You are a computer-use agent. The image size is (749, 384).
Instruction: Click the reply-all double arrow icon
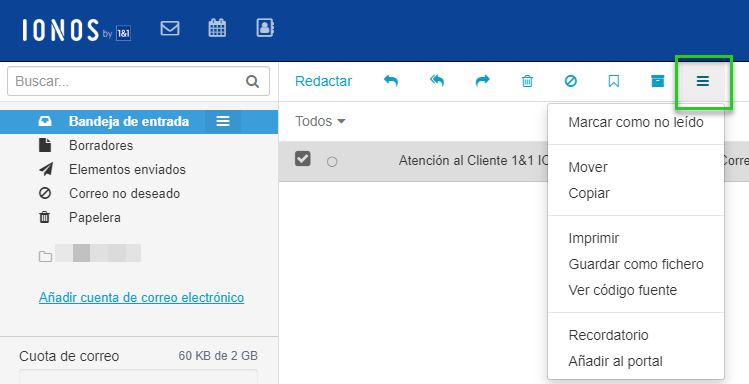pos(437,81)
